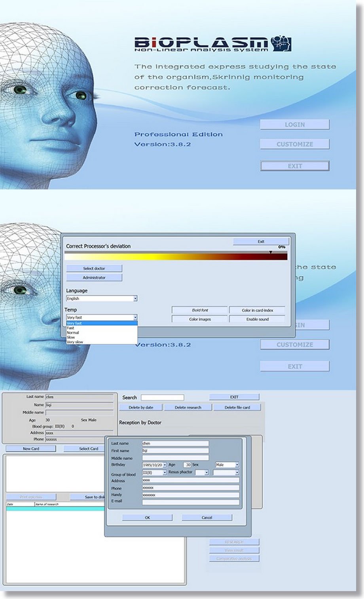This screenshot has height=599, width=364.
Task: Toggle the Color images option
Action: [x=200, y=319]
